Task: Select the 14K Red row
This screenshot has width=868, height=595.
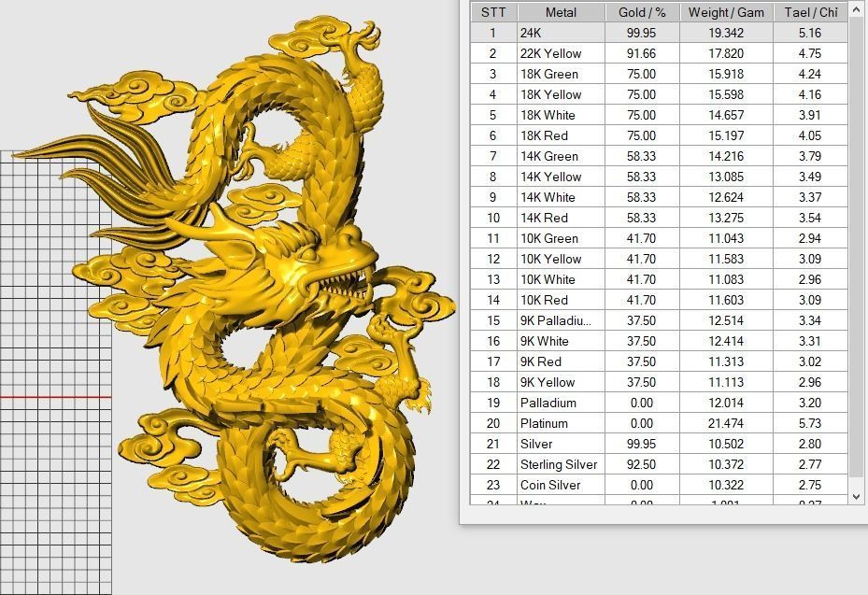Action: tap(660, 218)
